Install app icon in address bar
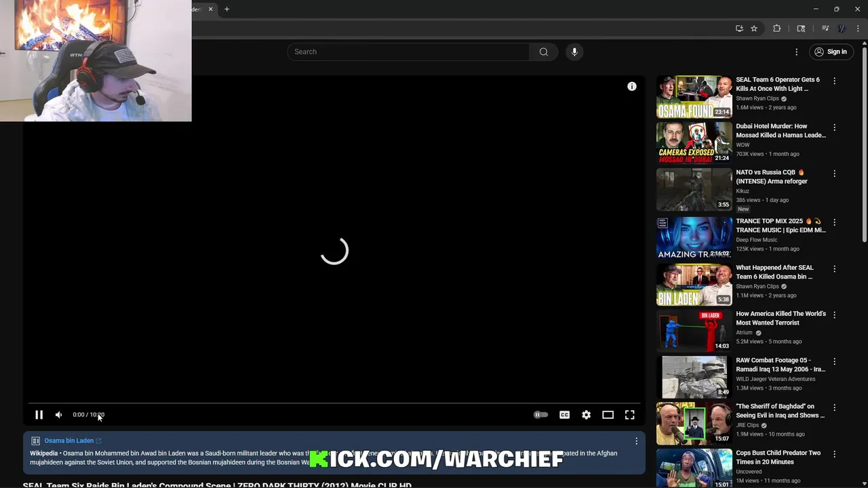Image resolution: width=868 pixels, height=488 pixels. (x=739, y=28)
